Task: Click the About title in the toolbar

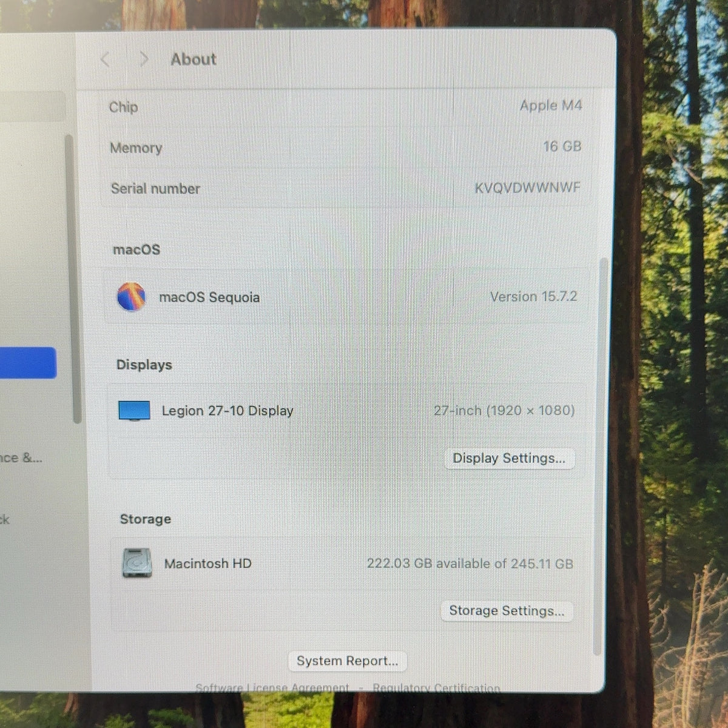Action: 194,59
